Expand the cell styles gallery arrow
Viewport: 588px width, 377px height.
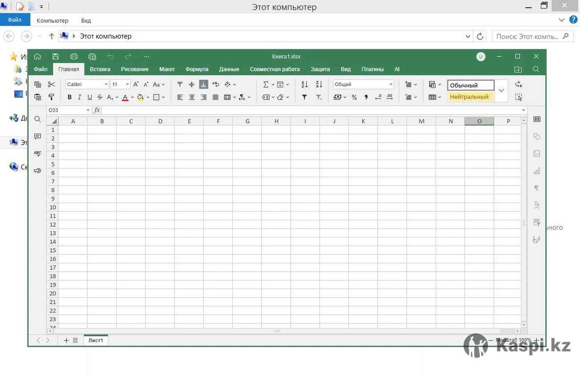click(x=501, y=91)
